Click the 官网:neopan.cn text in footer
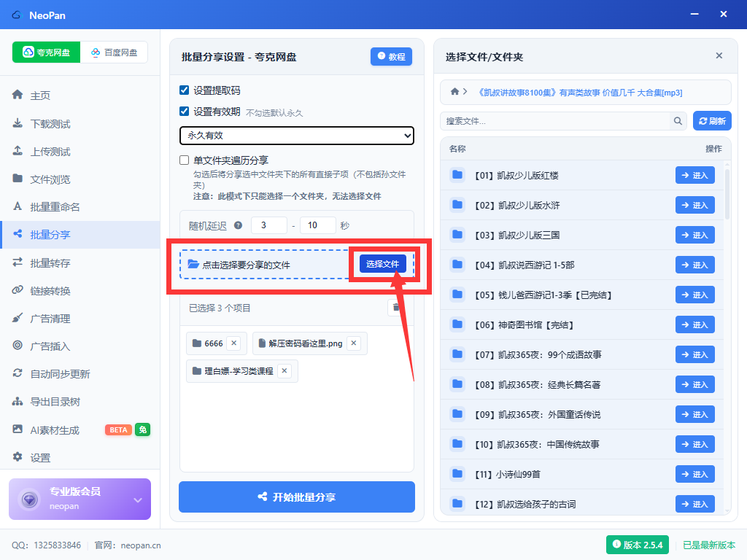This screenshot has height=560, width=747. (x=128, y=545)
